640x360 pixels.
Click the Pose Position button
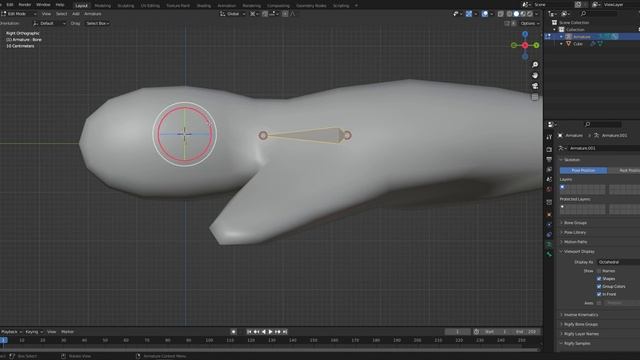click(583, 170)
